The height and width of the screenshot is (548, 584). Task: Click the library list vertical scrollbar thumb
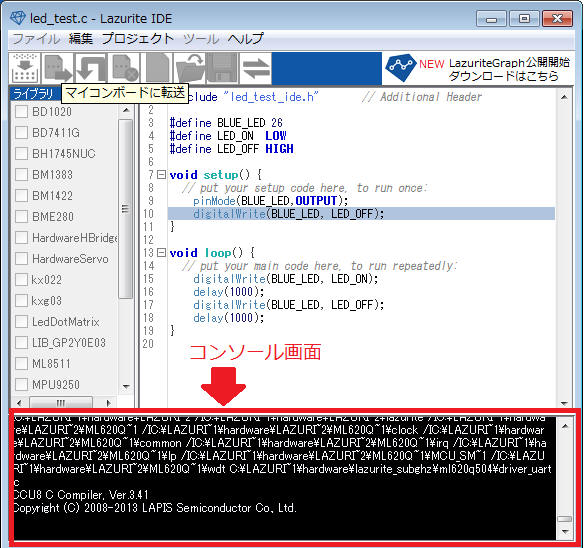click(126, 209)
